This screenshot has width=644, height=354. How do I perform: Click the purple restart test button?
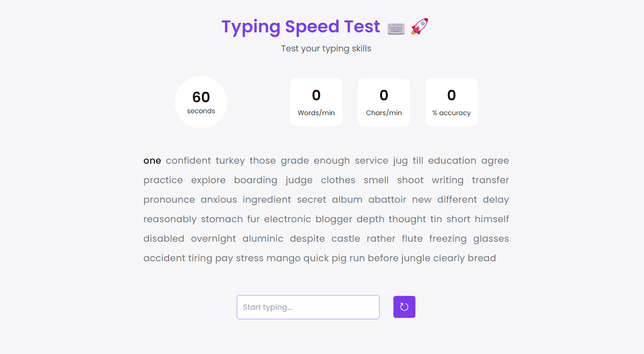point(404,307)
